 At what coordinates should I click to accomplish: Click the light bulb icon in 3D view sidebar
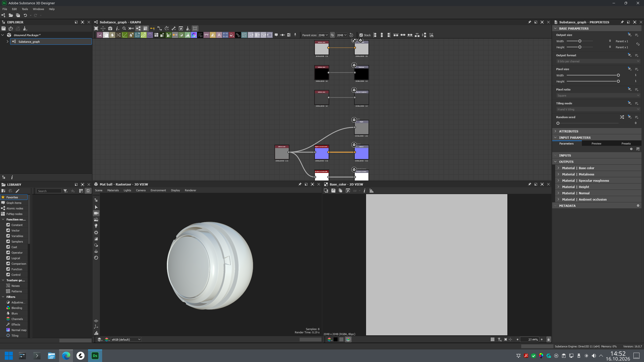pyautogui.click(x=96, y=226)
